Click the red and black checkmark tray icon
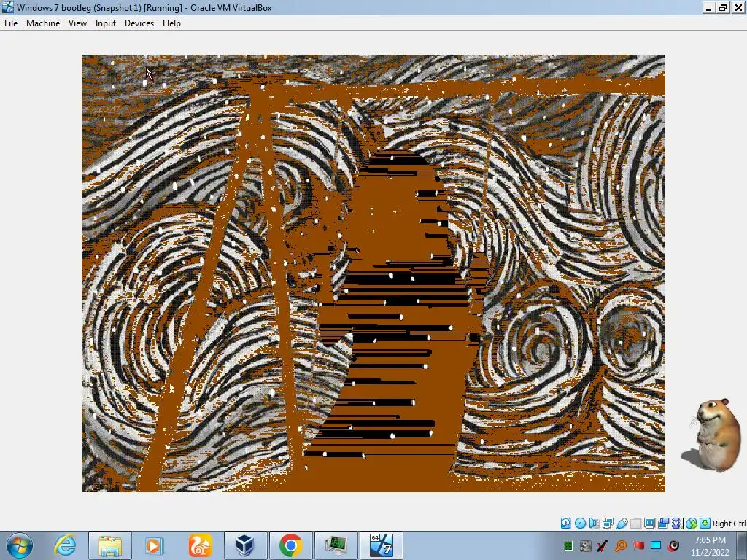This screenshot has width=747, height=560. tap(603, 545)
